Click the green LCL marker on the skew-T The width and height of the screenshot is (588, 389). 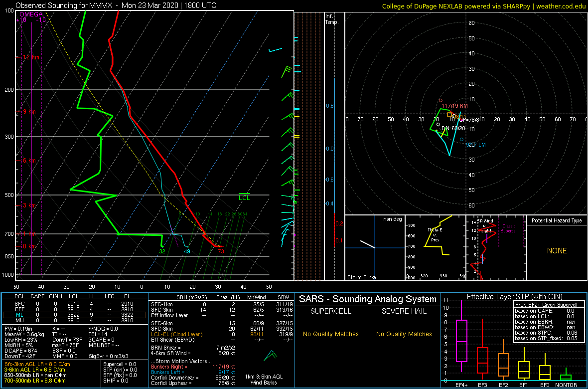244,197
